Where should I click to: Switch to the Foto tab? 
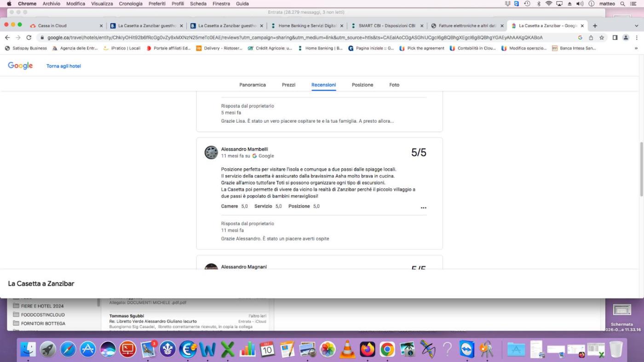coord(394,85)
